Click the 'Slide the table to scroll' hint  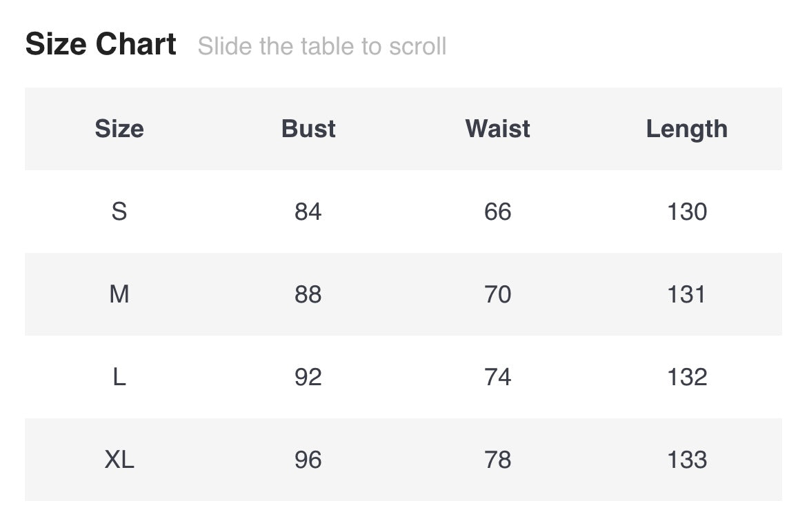[321, 46]
